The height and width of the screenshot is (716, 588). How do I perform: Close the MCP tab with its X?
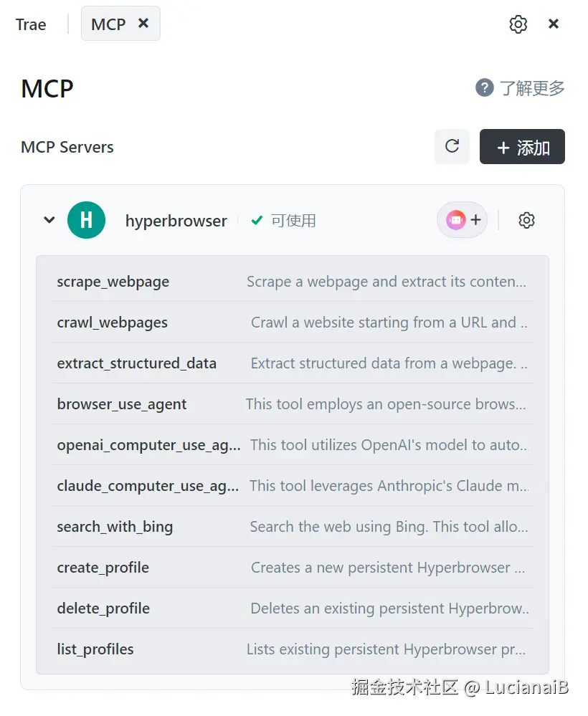[x=143, y=24]
